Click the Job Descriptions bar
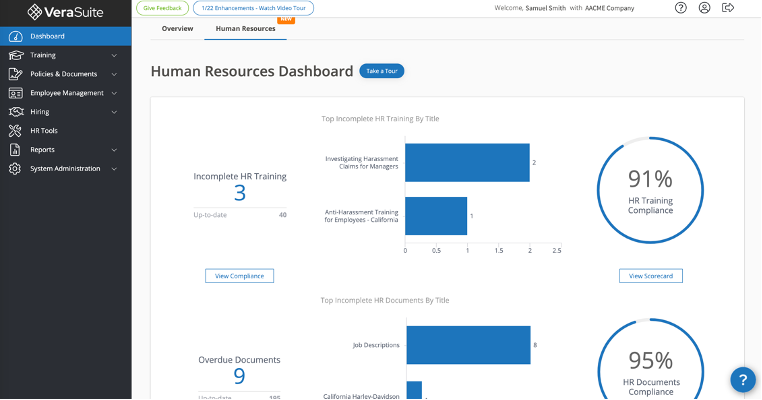762x400 pixels. [468, 345]
